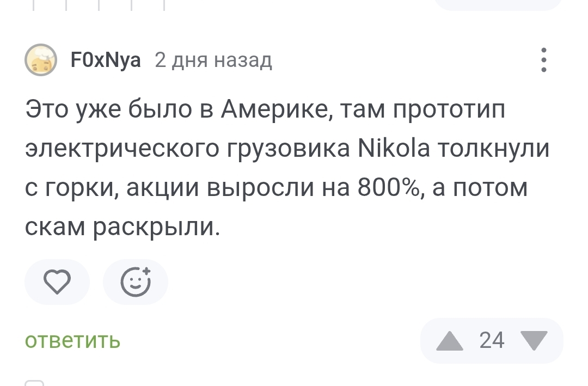This screenshot has height=386, width=588.
Task: Open the three-dot comment options menu
Action: pyautogui.click(x=543, y=60)
